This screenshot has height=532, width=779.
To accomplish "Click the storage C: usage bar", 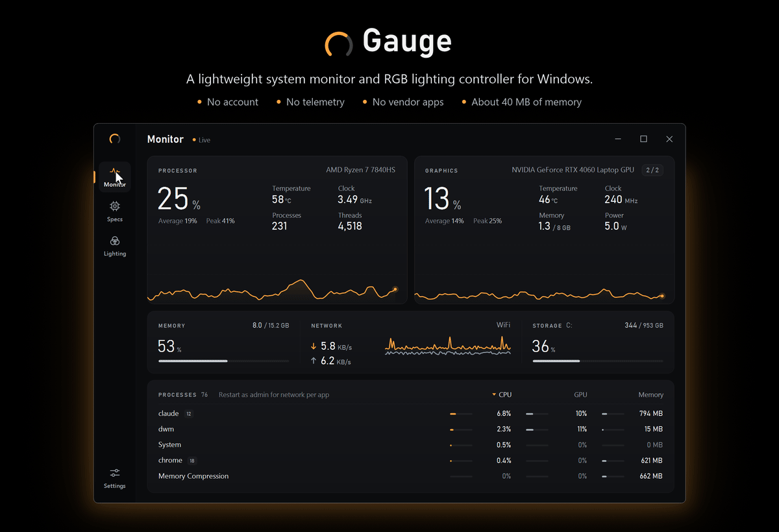I will click(x=598, y=361).
